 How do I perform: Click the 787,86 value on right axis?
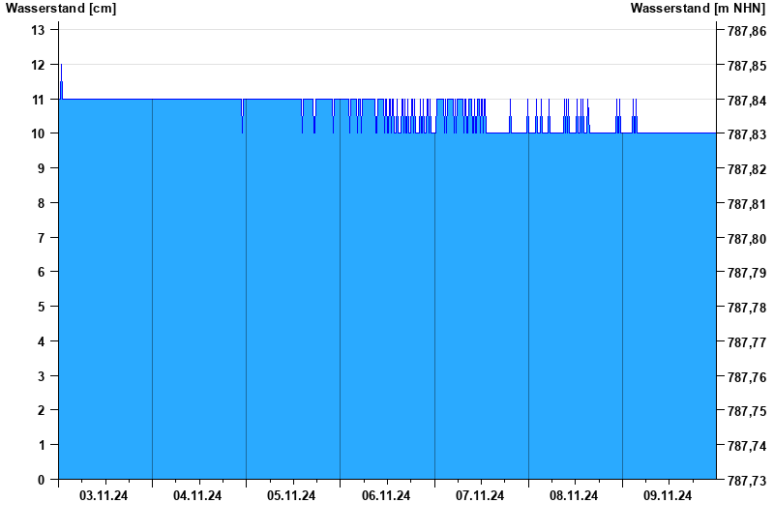pos(746,32)
